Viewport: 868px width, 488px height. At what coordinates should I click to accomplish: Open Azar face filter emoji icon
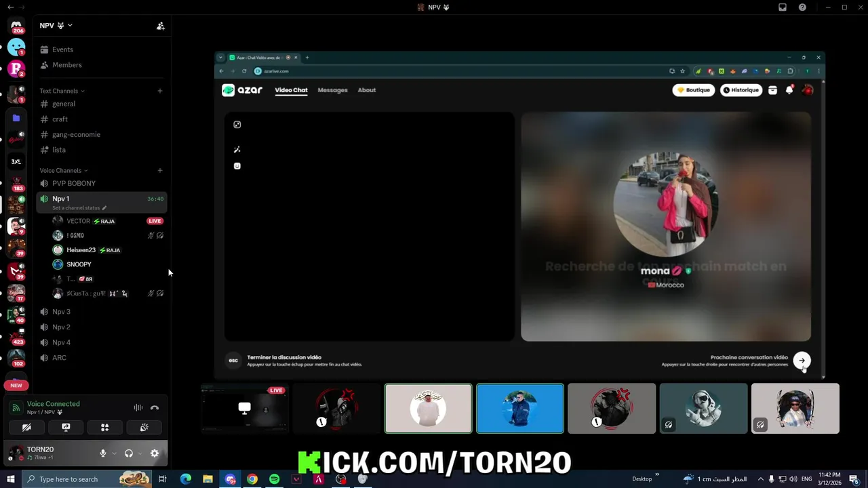coord(237,166)
